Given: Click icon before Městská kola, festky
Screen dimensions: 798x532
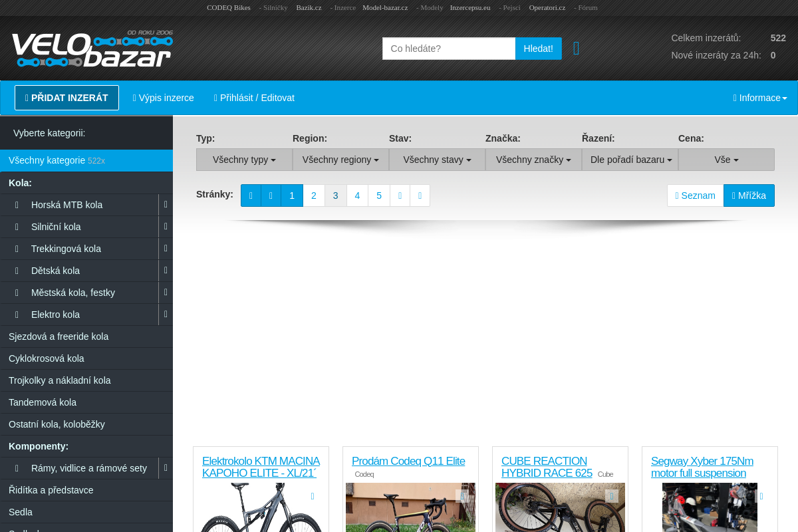Looking at the screenshot, I should click(17, 293).
